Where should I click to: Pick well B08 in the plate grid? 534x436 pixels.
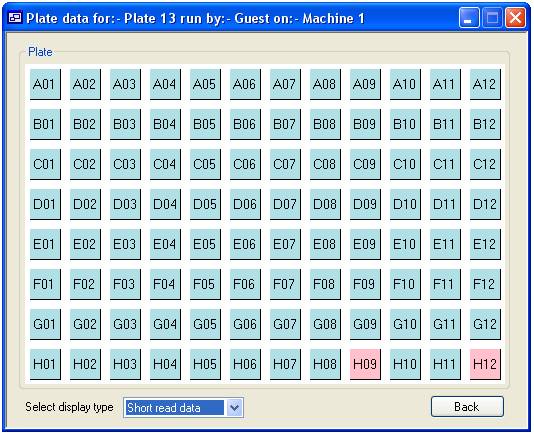coord(325,124)
